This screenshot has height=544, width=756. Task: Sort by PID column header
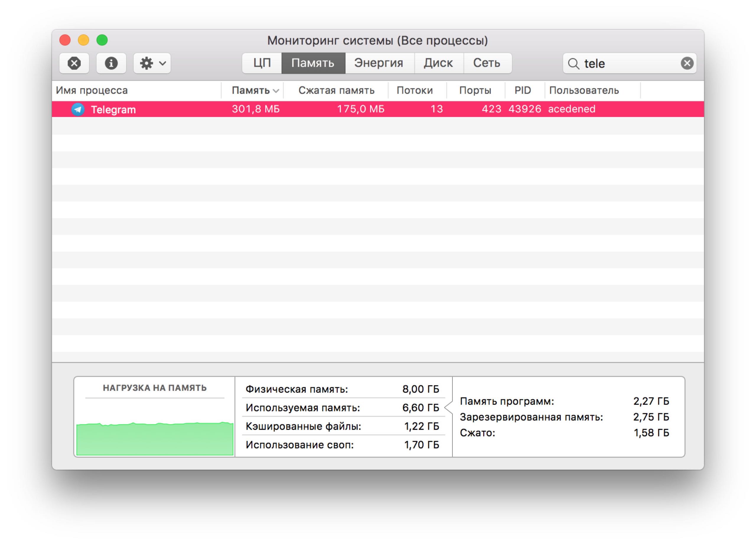522,90
